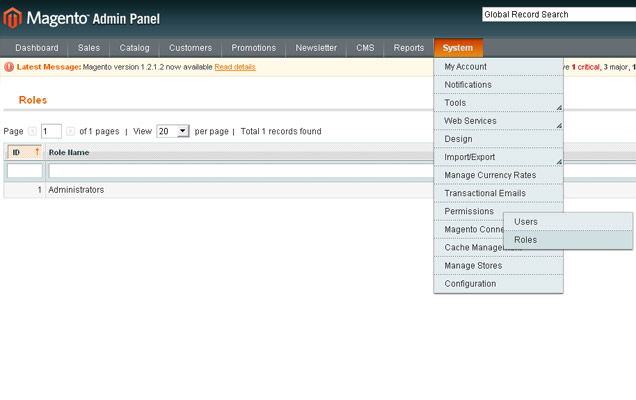
Task: Open the CMS menu
Action: click(365, 48)
